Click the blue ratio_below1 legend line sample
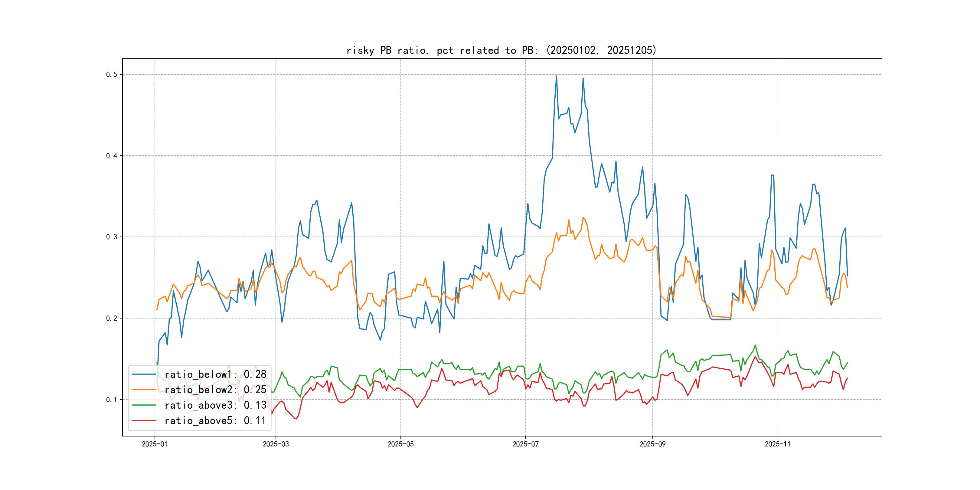The height and width of the screenshot is (490, 980). coord(144,374)
